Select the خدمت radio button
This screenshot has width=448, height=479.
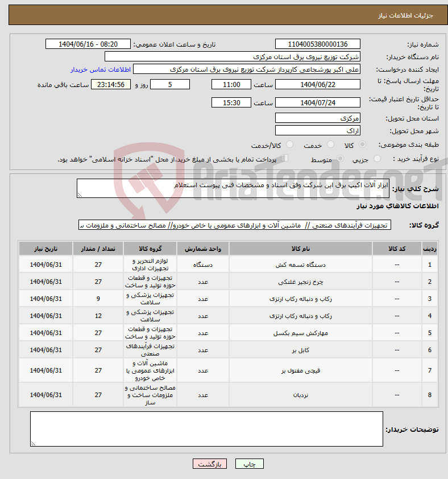[330, 144]
